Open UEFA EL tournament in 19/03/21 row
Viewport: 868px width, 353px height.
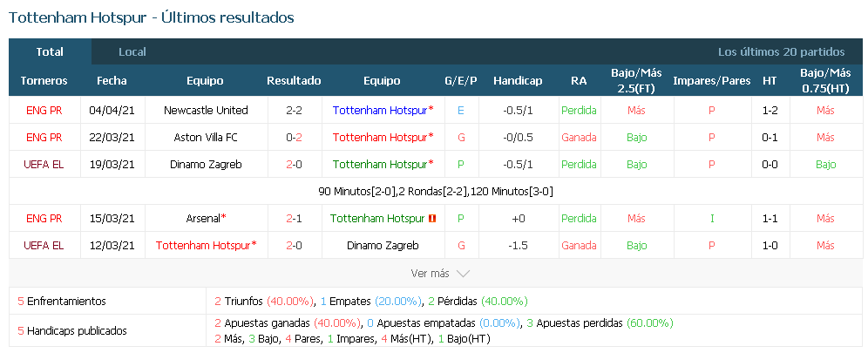(x=44, y=165)
